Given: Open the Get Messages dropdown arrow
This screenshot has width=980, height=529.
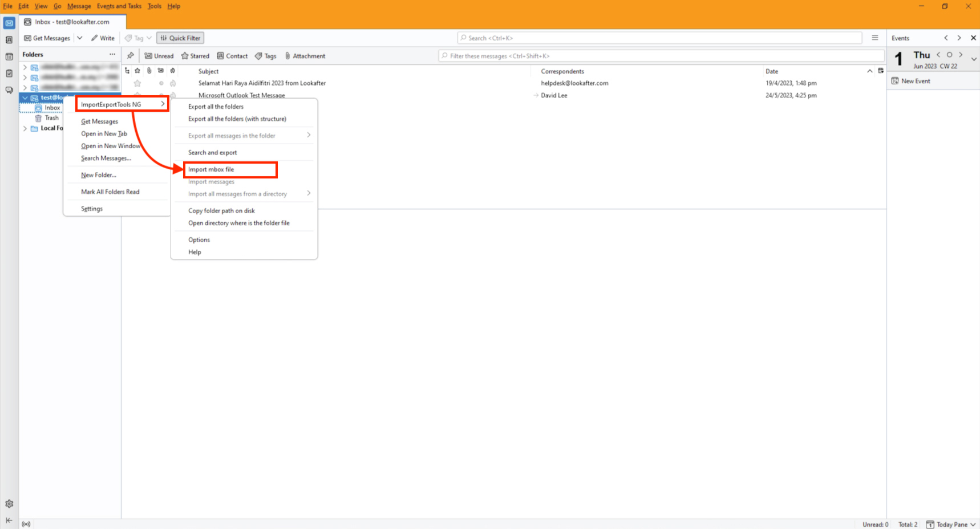Looking at the screenshot, I should 80,38.
